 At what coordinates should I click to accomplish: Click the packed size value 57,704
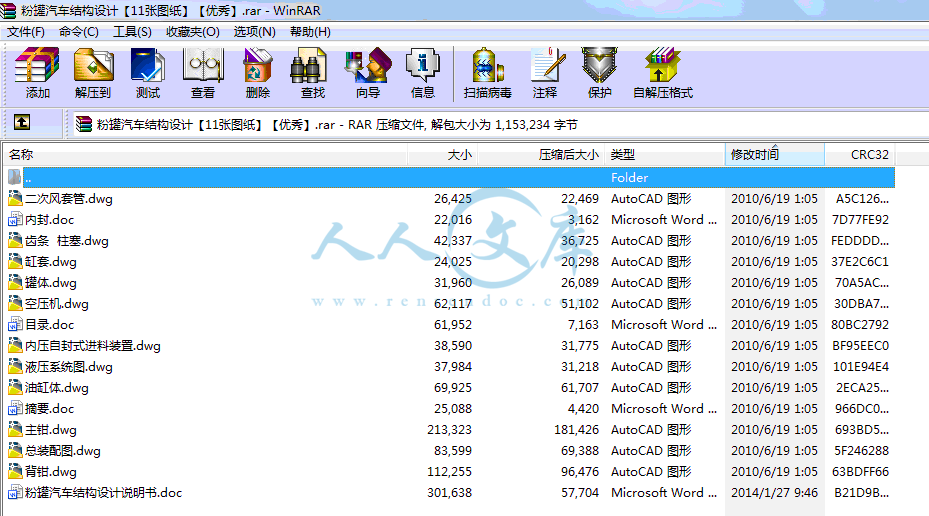[x=580, y=493]
